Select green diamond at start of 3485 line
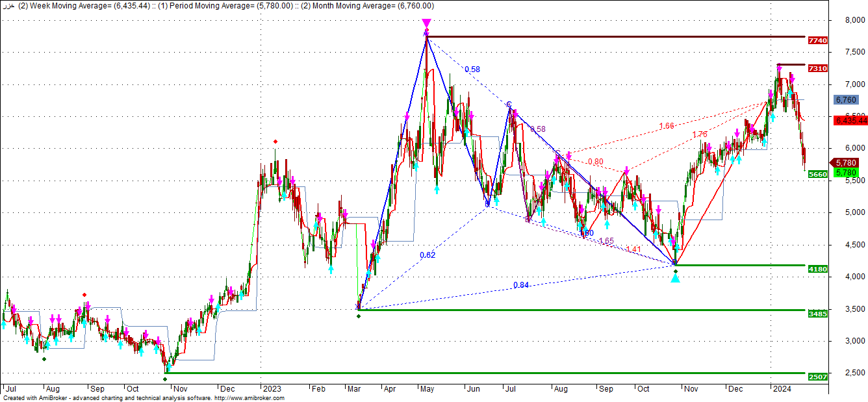868x402 pixels. coord(359,316)
